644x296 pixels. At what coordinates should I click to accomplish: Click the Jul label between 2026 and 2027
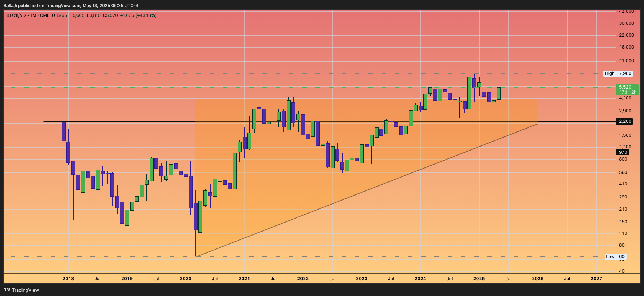click(x=567, y=279)
